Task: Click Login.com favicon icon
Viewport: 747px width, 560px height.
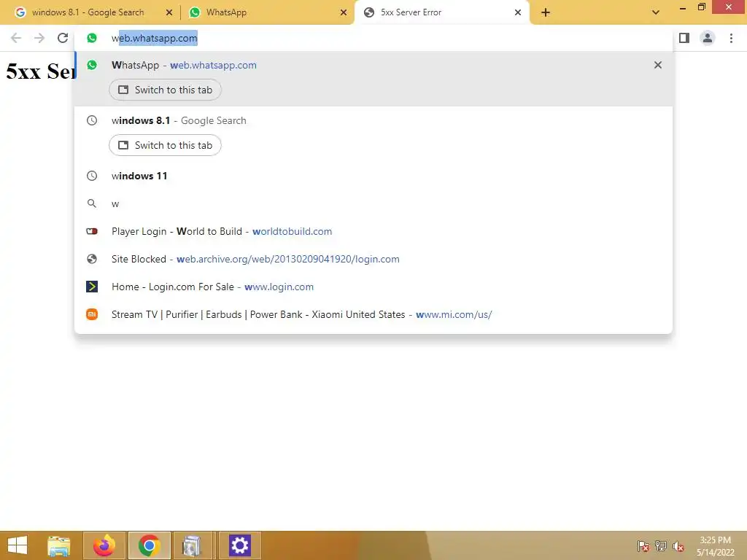Action: click(92, 287)
